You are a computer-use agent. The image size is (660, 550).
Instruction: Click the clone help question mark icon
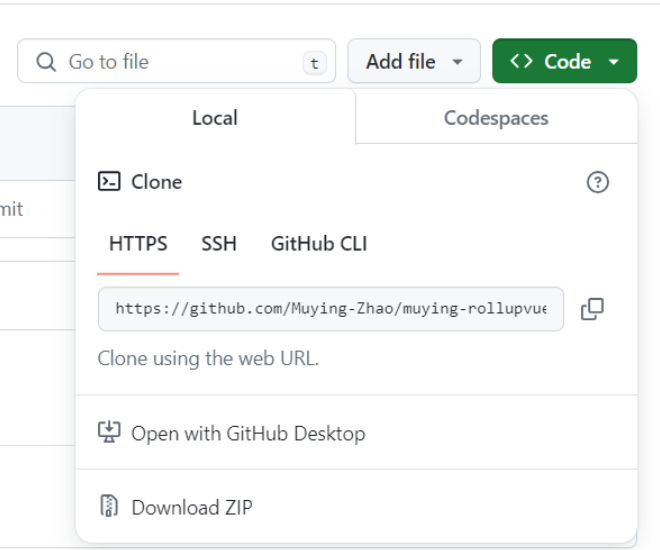(598, 182)
